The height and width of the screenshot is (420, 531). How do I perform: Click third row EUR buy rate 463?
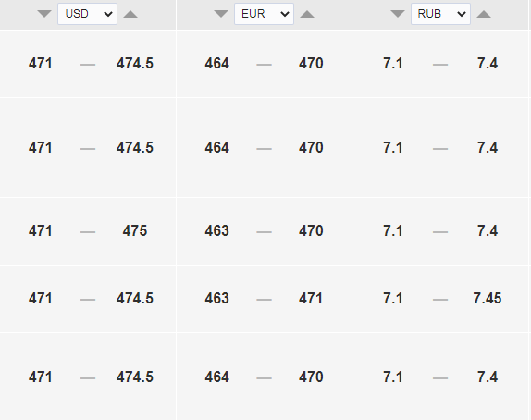click(216, 231)
